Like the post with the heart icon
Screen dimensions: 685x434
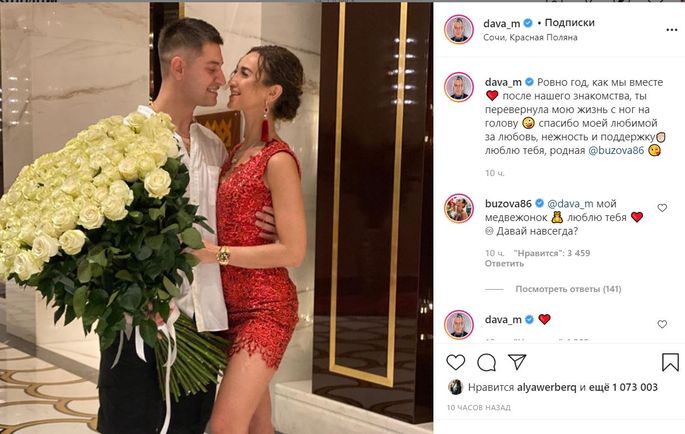coord(456,362)
